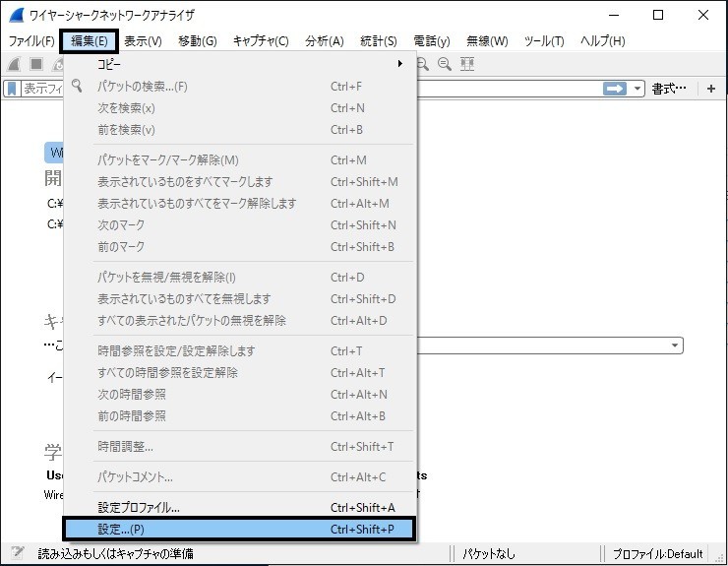Viewport: 728px width, 566px height.
Task: Select すべての表示されたパケットの無視を解除 entry
Action: (x=240, y=321)
